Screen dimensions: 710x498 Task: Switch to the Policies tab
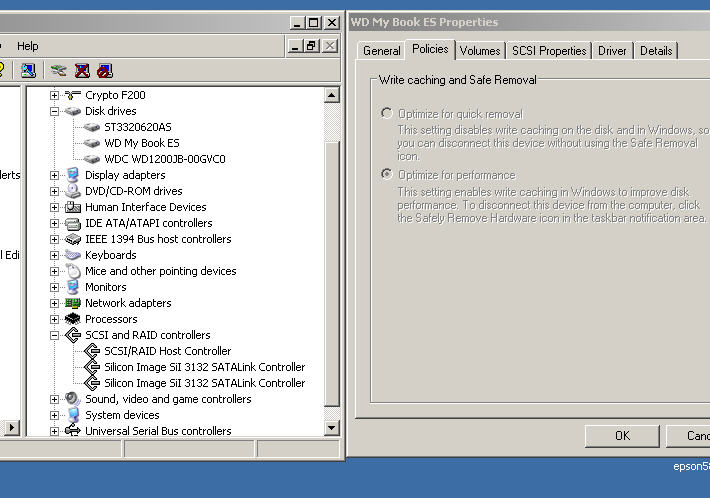click(x=430, y=49)
